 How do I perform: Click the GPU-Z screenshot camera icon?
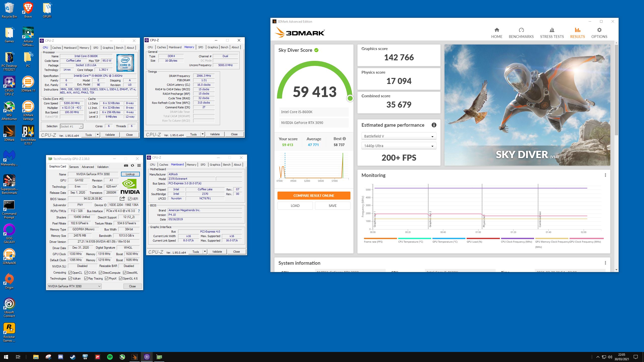(126, 165)
